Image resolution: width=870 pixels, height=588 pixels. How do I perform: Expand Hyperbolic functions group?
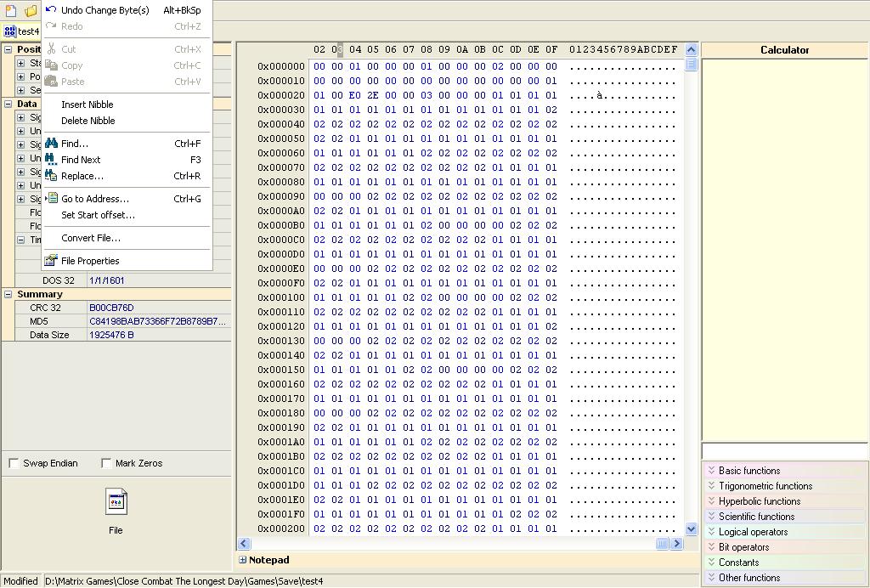tap(785, 501)
